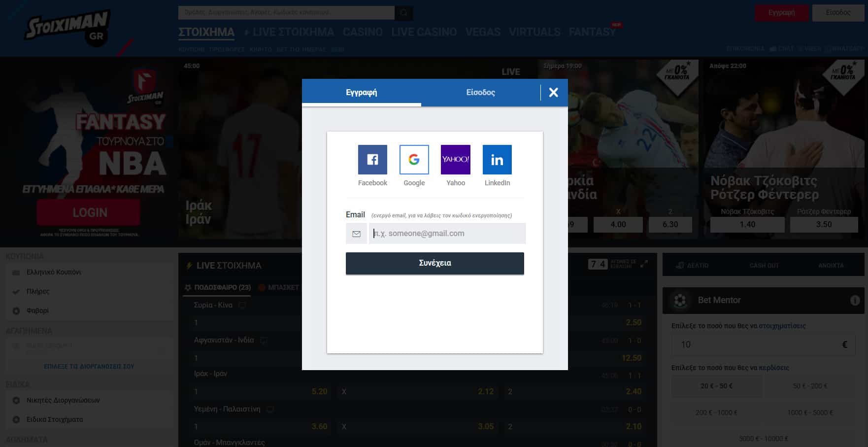Click the TV stream icon next to Αφγανιστάν - Ινδία

(264, 341)
